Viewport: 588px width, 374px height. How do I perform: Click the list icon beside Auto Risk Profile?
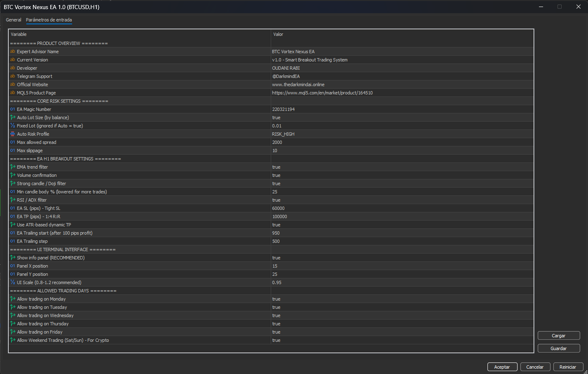coord(12,134)
